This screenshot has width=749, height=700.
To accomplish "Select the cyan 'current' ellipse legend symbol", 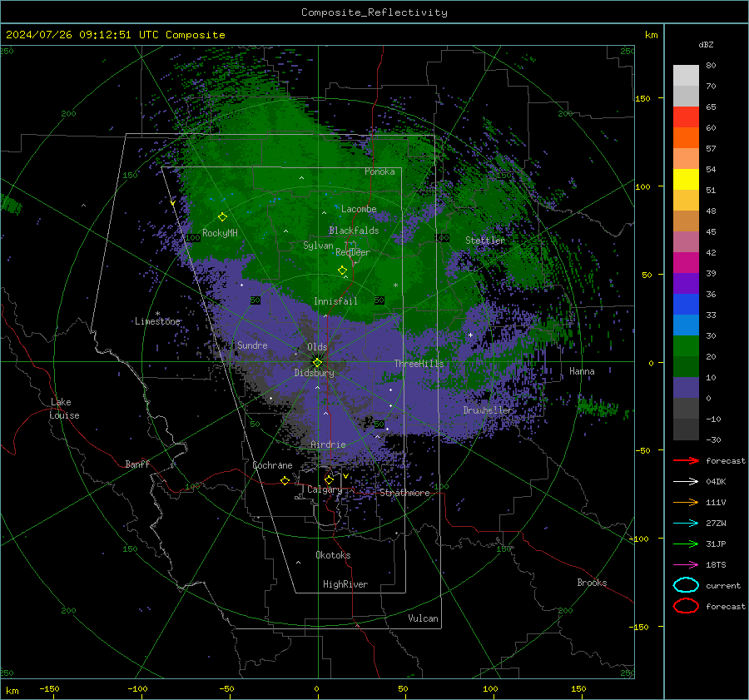I will [x=686, y=585].
